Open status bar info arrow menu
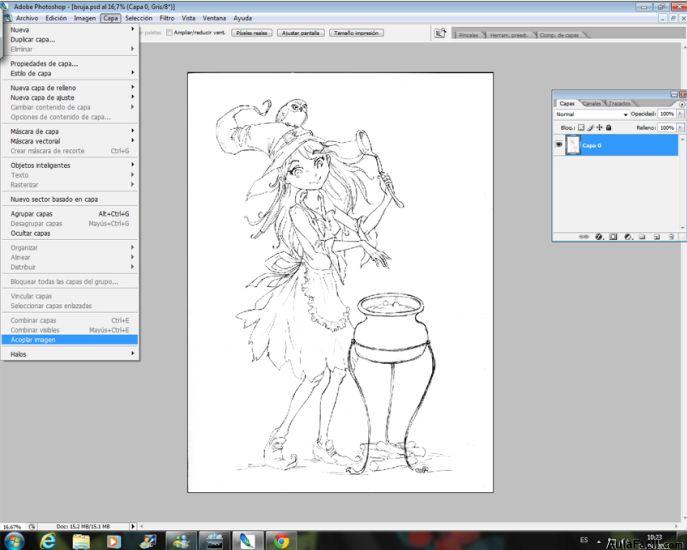The height and width of the screenshot is (550, 687). pos(133,526)
